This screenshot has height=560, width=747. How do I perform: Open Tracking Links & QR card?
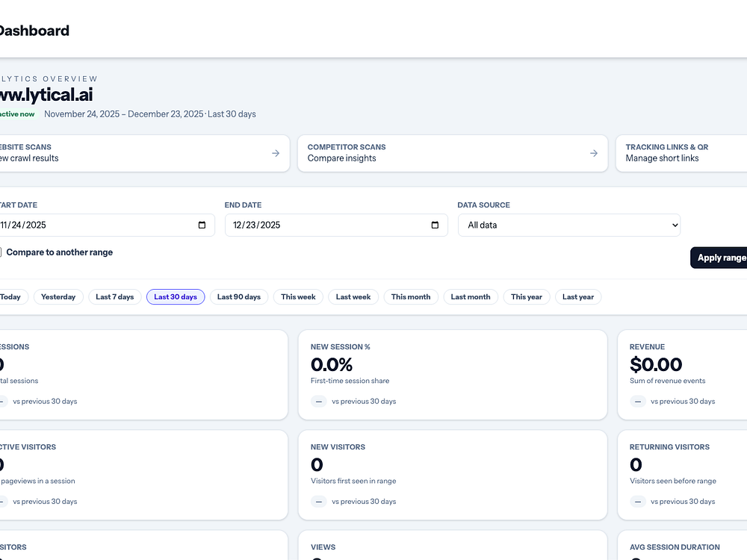680,153
